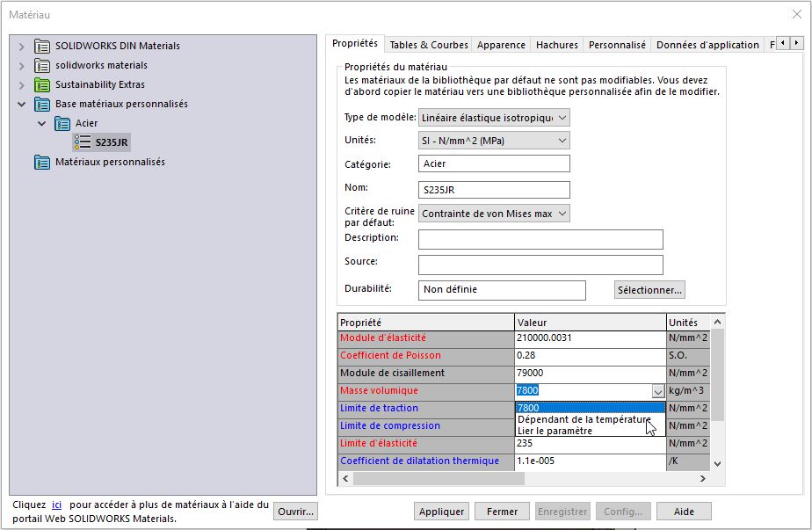Click the Config... button
This screenshot has width=812, height=530.
coord(623,512)
